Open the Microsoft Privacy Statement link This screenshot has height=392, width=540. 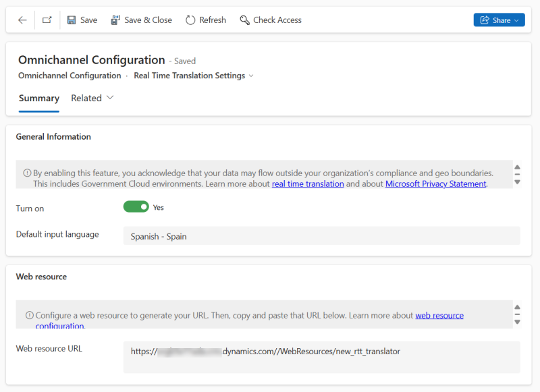click(435, 183)
